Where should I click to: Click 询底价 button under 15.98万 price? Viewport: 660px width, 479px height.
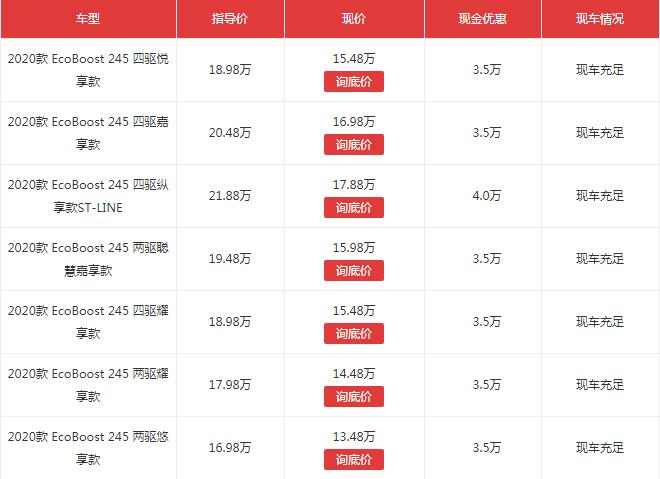click(x=354, y=270)
